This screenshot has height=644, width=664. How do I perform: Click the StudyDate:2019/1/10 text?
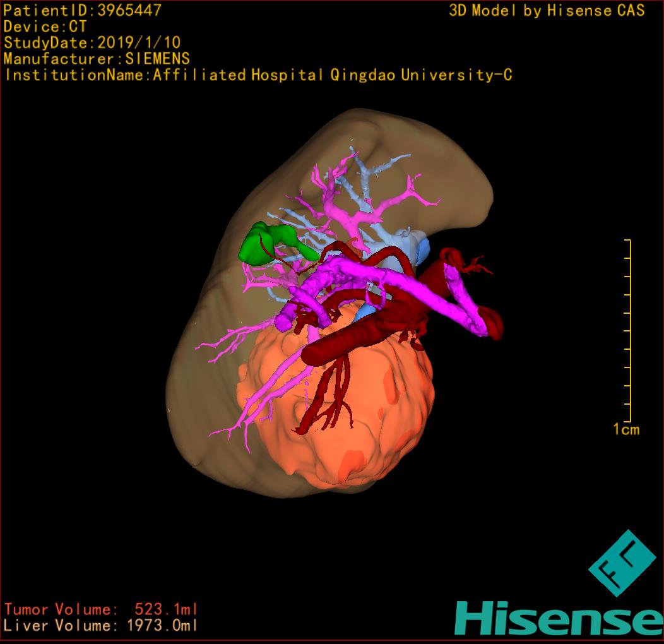click(92, 43)
